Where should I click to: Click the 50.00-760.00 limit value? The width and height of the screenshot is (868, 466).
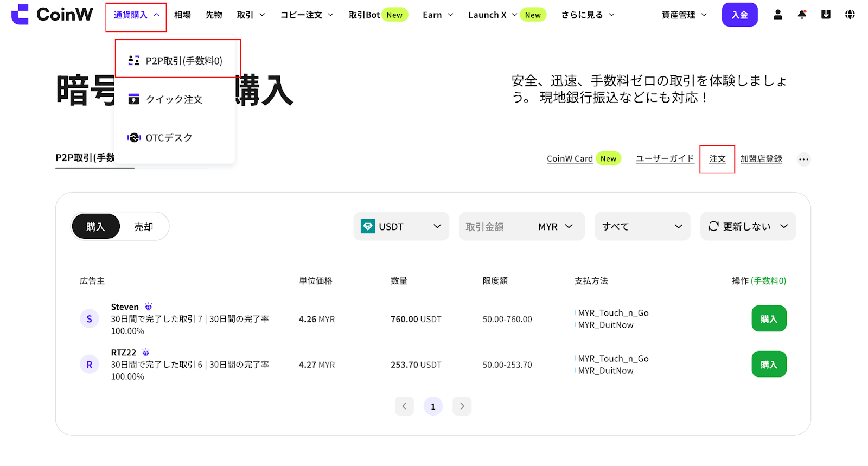click(x=507, y=320)
